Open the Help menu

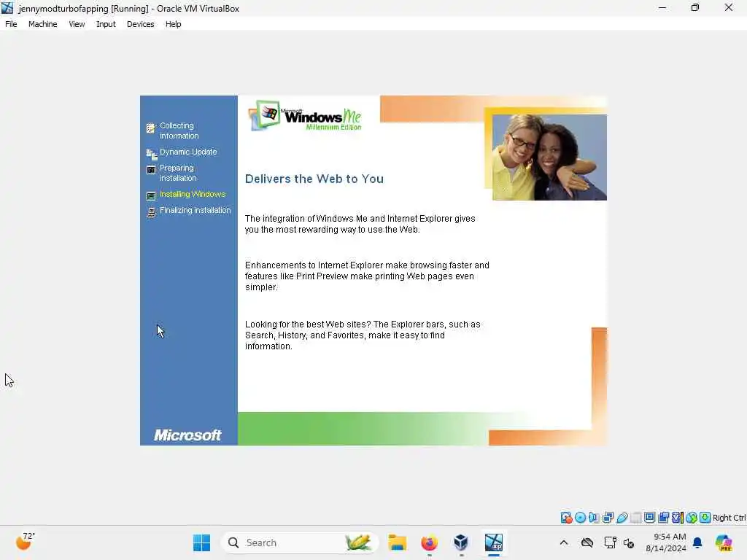(x=173, y=24)
